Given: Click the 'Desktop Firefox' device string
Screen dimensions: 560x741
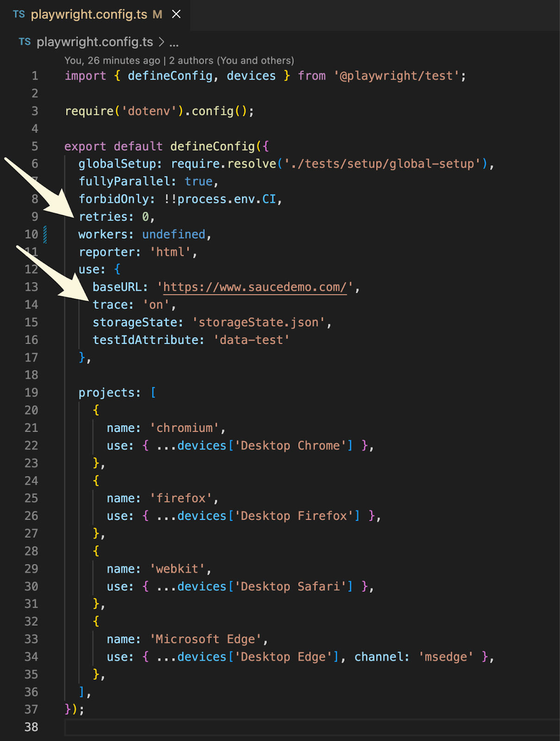Looking at the screenshot, I should pyautogui.click(x=294, y=516).
